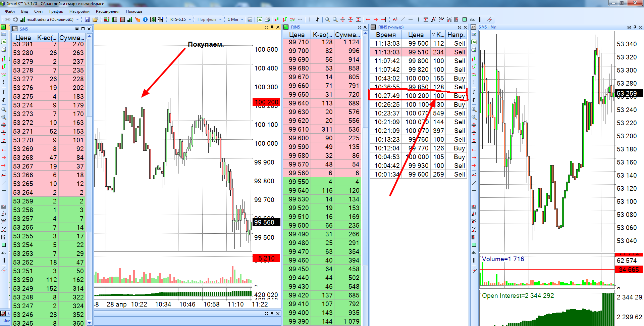This screenshot has height=326, width=644.
Task: Toggle the crosshair cursor in the top toolbar
Action: pos(300,19)
